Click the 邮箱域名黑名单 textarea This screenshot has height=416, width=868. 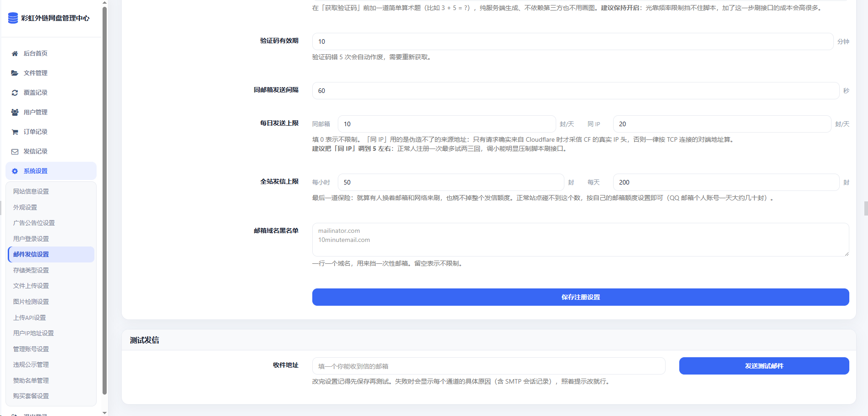(x=580, y=240)
